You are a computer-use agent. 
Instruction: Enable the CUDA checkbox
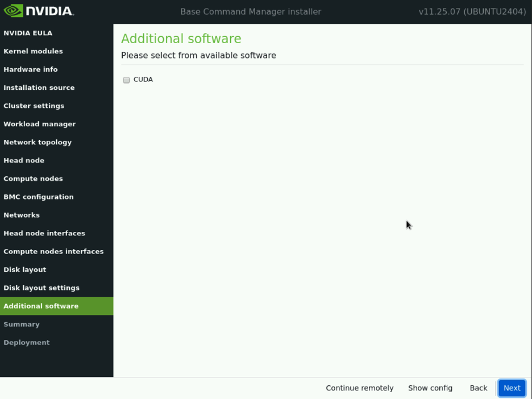point(126,80)
